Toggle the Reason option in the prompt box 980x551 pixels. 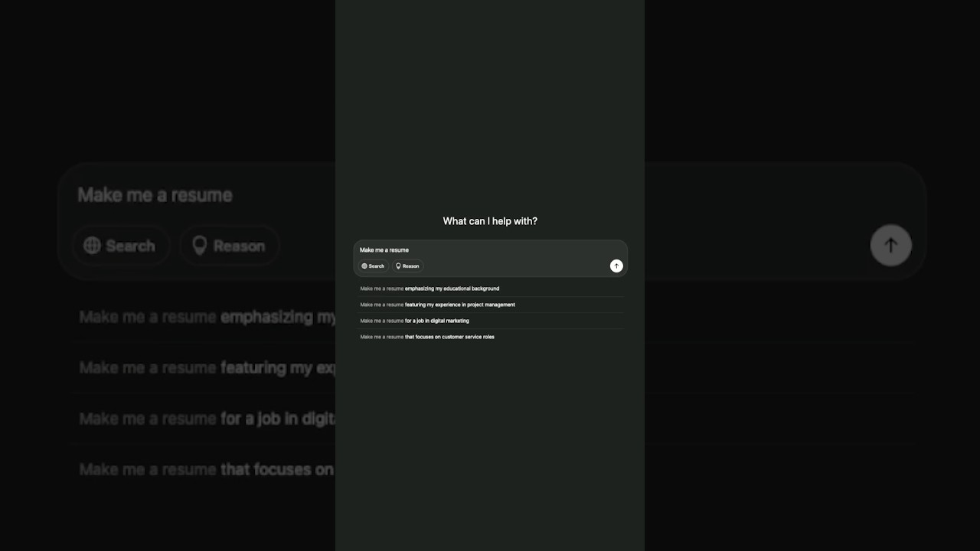coord(407,266)
